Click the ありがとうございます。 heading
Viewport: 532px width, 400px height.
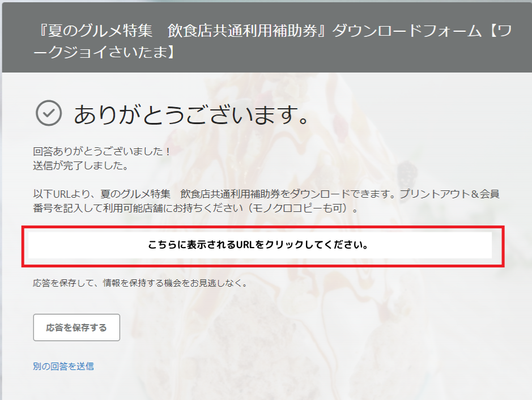[x=191, y=114]
